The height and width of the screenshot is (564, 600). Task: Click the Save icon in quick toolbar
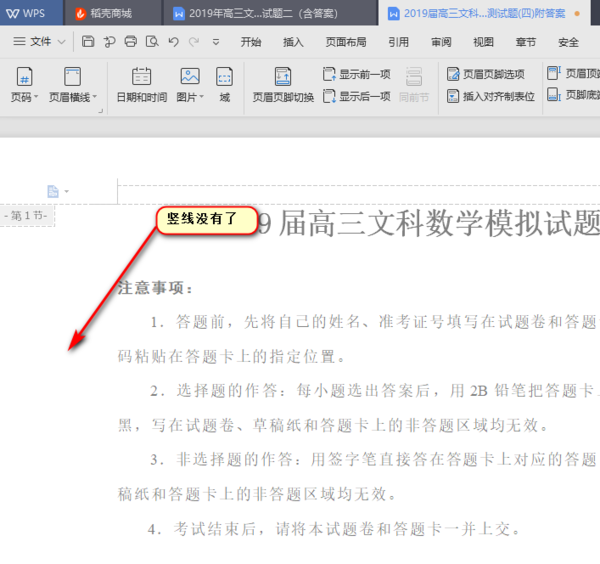point(88,41)
